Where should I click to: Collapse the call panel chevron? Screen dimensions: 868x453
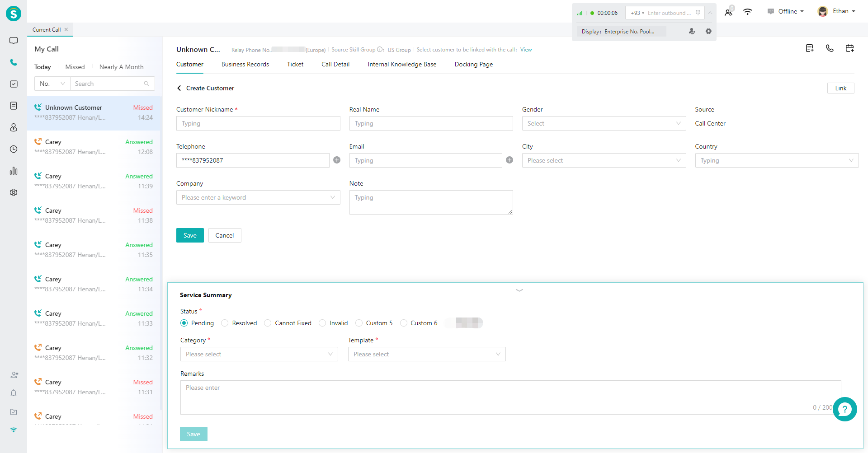click(710, 13)
